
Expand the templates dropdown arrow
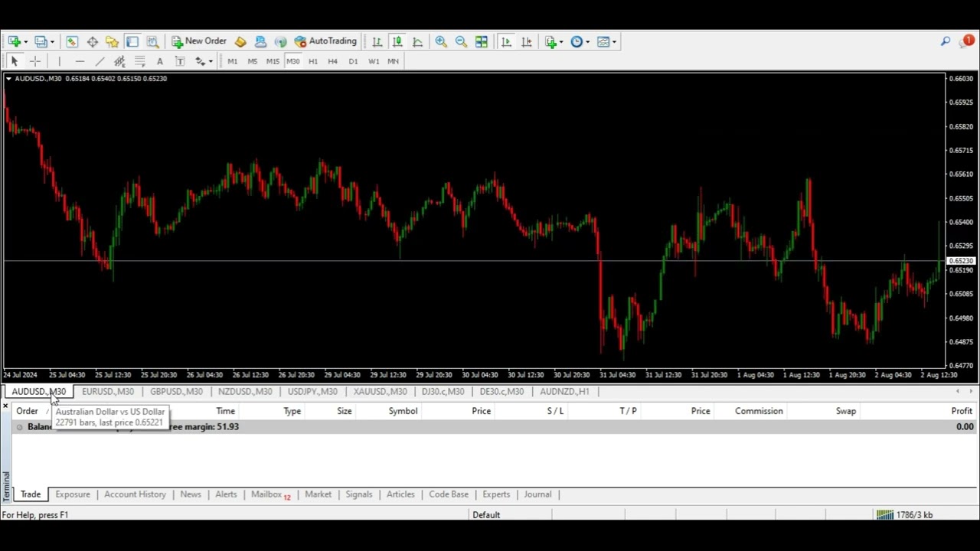pyautogui.click(x=614, y=42)
